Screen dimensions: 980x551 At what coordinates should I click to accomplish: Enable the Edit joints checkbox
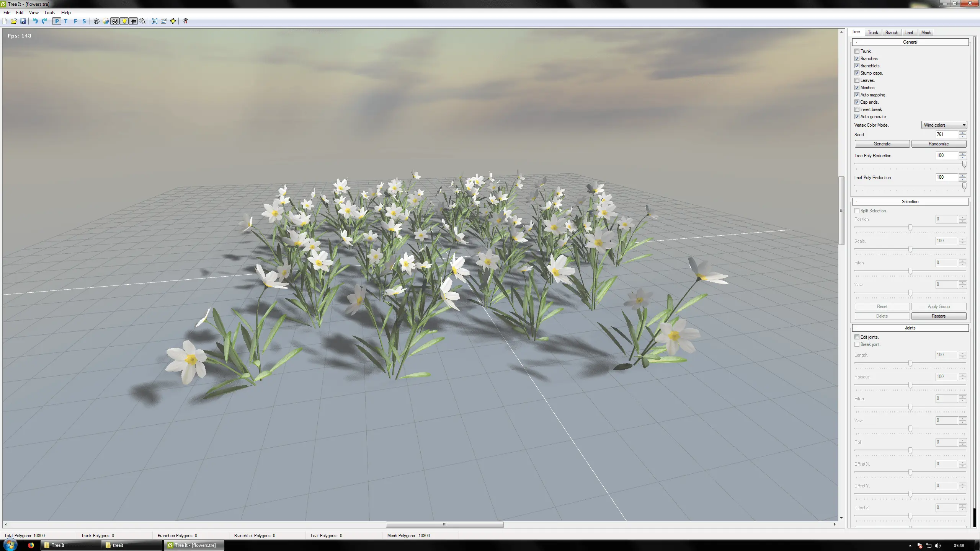coord(857,337)
